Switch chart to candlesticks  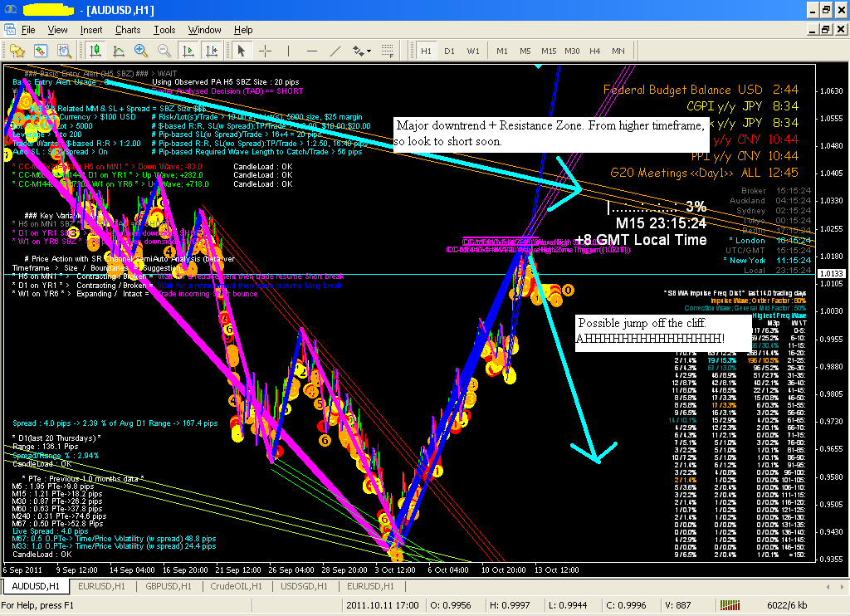coord(95,51)
